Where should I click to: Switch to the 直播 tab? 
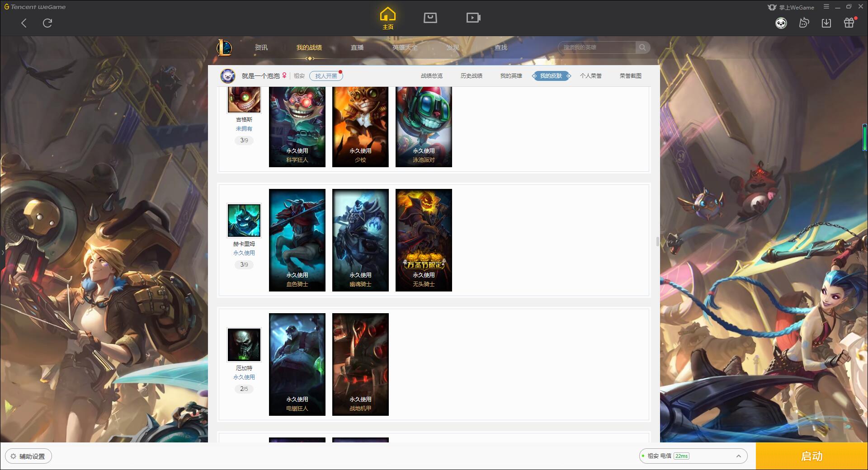(x=357, y=47)
